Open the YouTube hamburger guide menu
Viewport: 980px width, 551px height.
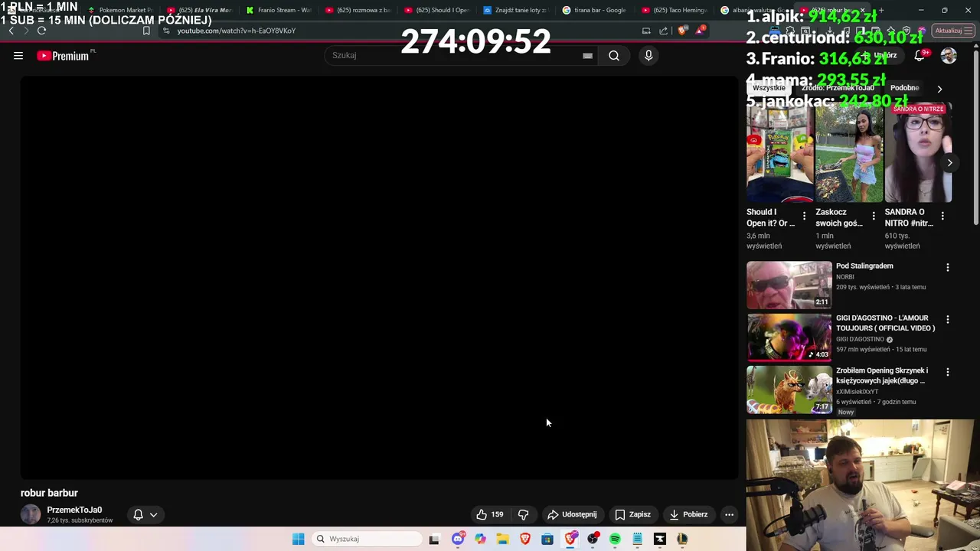pos(18,55)
